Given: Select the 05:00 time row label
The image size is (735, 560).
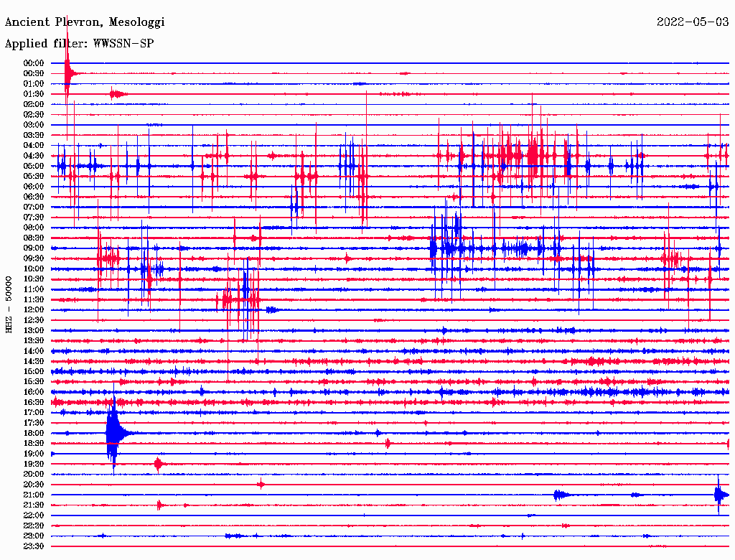Looking at the screenshot, I should pos(34,166).
